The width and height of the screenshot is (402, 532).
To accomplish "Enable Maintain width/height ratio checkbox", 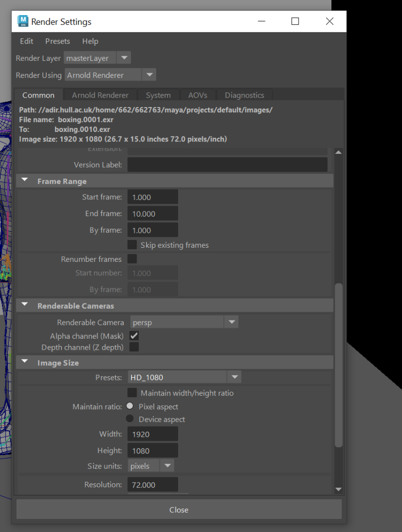I will point(132,393).
